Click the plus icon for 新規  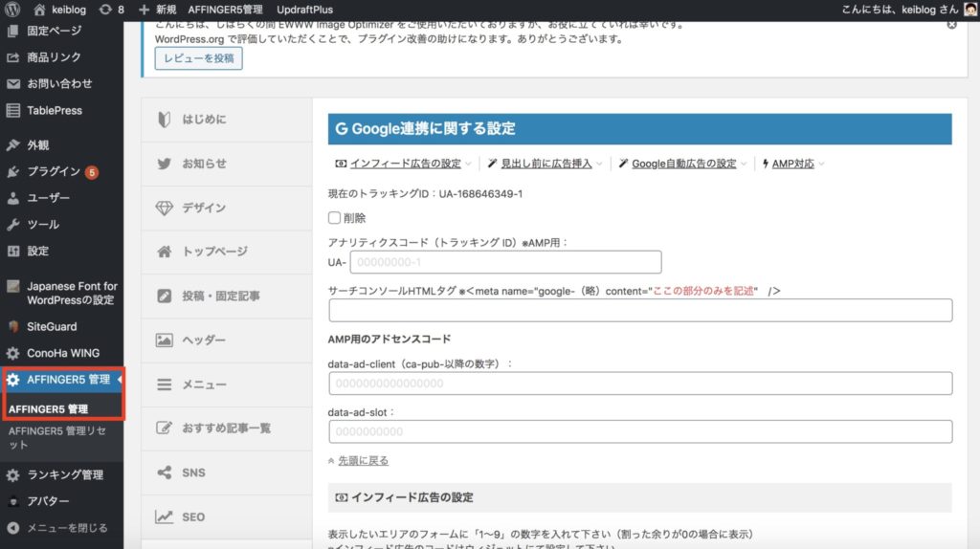[x=145, y=10]
